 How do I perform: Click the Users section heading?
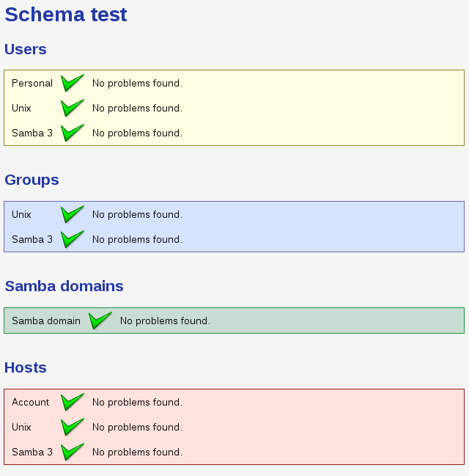[26, 49]
